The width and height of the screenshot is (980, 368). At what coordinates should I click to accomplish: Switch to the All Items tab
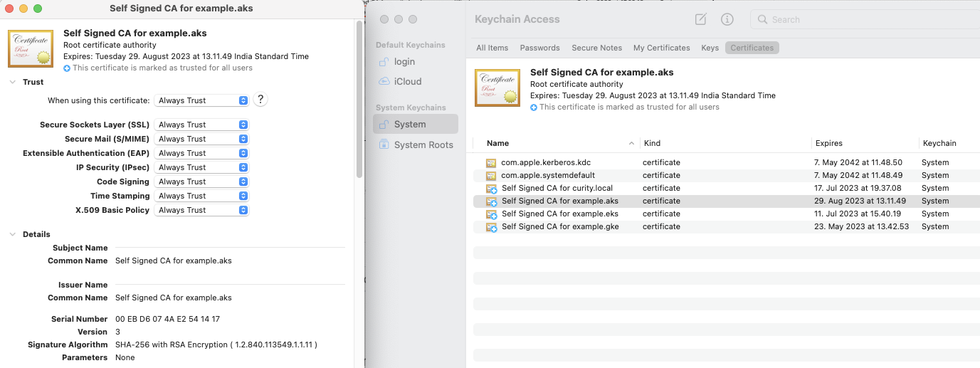pos(492,48)
